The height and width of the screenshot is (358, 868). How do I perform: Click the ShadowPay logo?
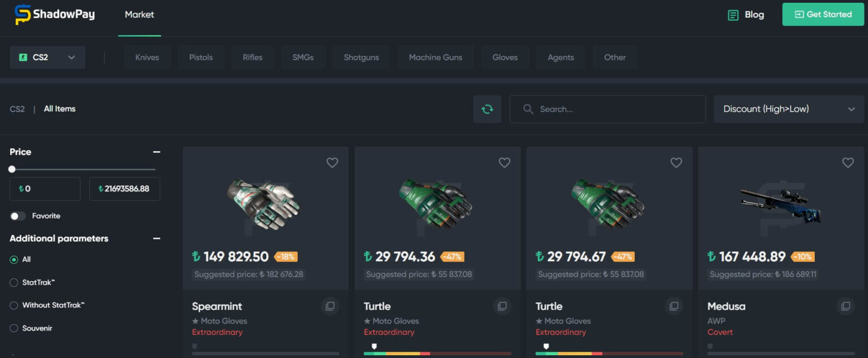coord(54,14)
